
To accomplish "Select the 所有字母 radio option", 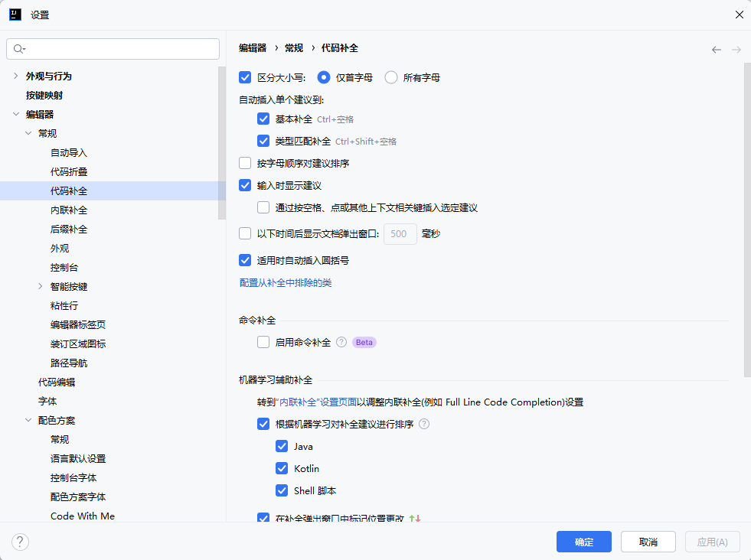I will pyautogui.click(x=391, y=77).
